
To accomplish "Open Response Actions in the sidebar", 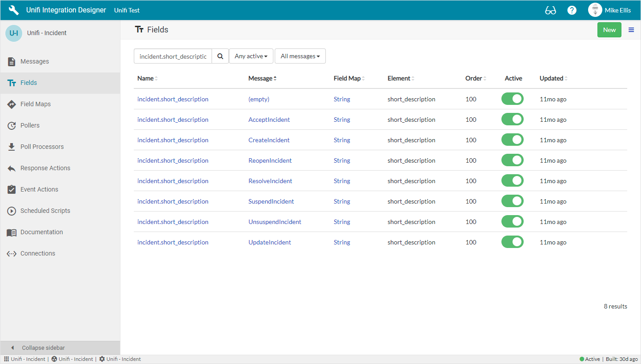I will point(45,168).
